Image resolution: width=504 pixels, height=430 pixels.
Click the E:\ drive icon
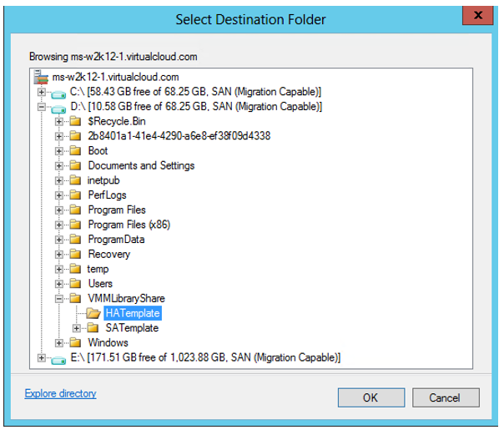58,360
